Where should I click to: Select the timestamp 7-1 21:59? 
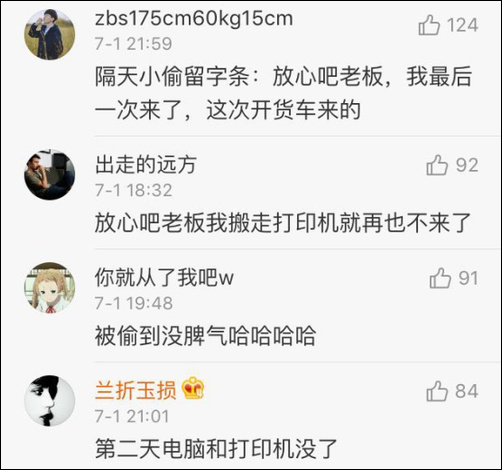click(133, 44)
